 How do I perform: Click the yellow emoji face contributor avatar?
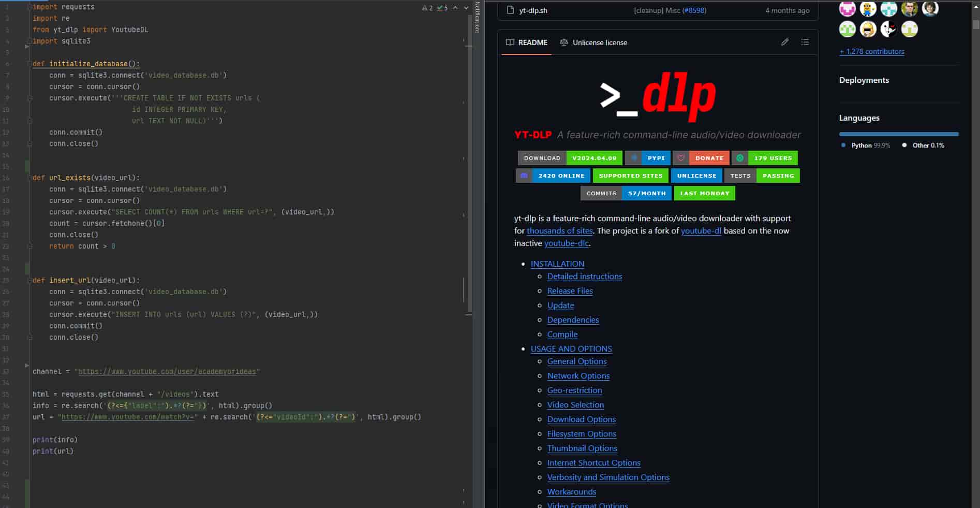click(x=868, y=30)
